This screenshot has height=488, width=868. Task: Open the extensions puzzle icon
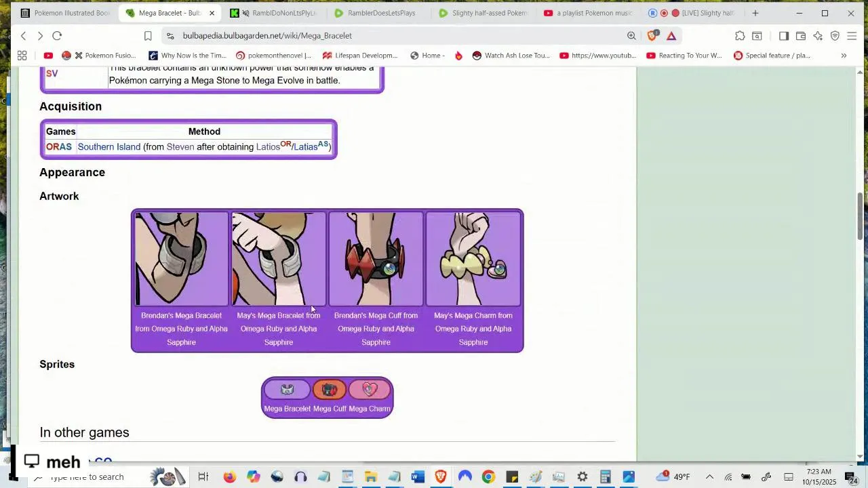[740, 36]
